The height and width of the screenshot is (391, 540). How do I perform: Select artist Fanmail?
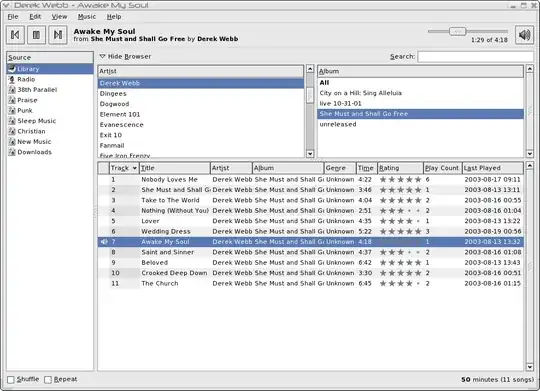coord(200,145)
